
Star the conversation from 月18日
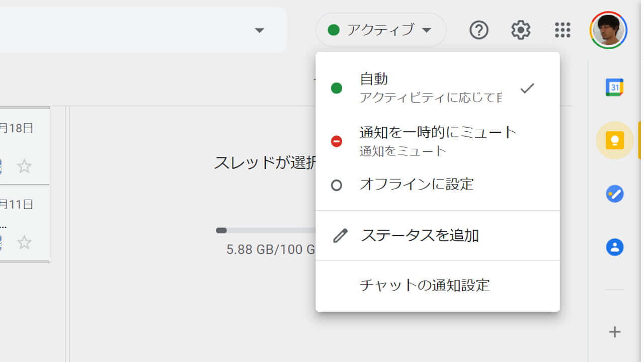(24, 166)
